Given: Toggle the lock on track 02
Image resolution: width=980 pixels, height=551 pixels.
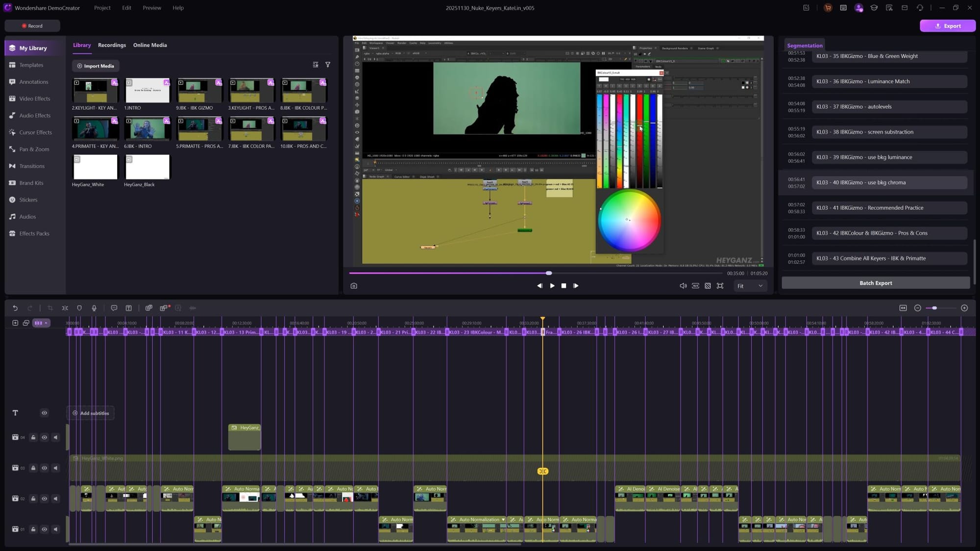Looking at the screenshot, I should [33, 499].
